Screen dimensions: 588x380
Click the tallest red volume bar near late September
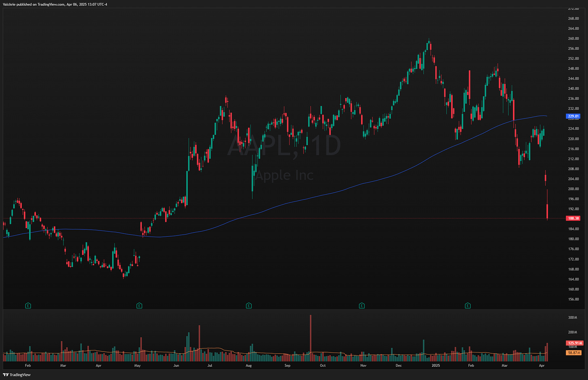(x=311, y=338)
